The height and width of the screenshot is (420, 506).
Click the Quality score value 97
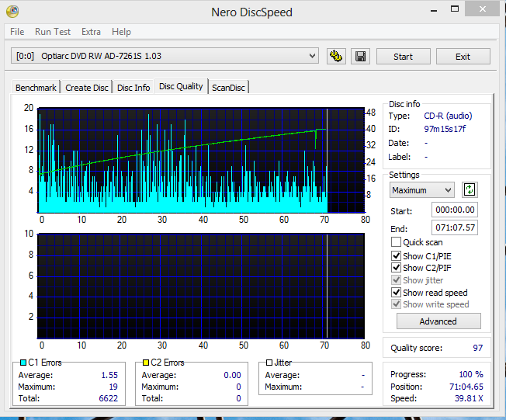coord(478,348)
